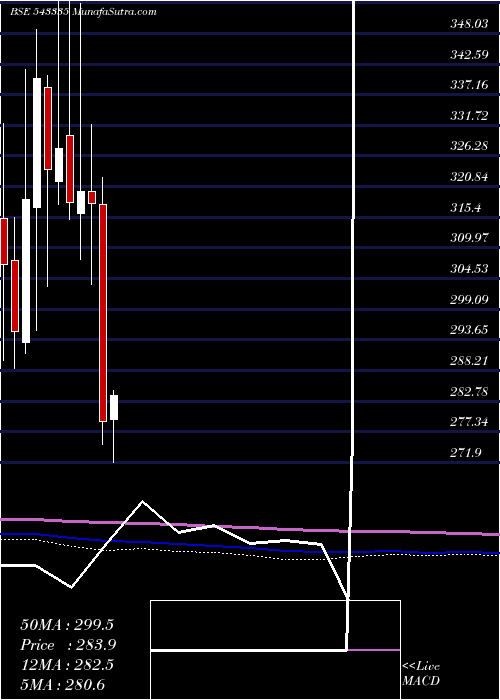Click the 271.9 price axis label

point(466,453)
